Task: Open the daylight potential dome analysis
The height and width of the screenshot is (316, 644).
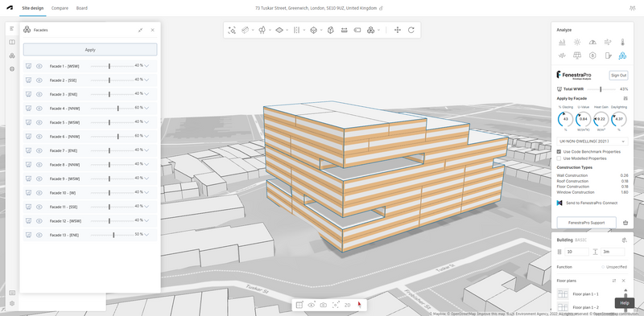Action: 592,42
